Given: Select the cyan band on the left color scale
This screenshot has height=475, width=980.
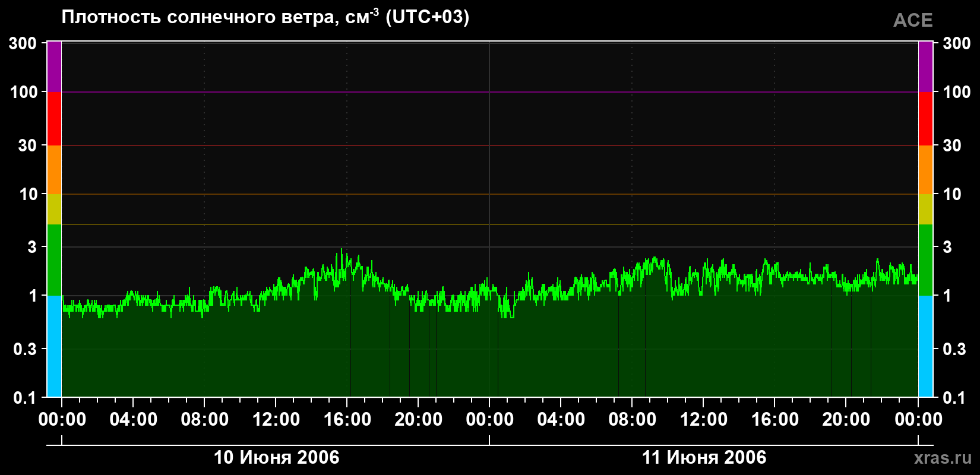Looking at the screenshot, I should click(54, 346).
